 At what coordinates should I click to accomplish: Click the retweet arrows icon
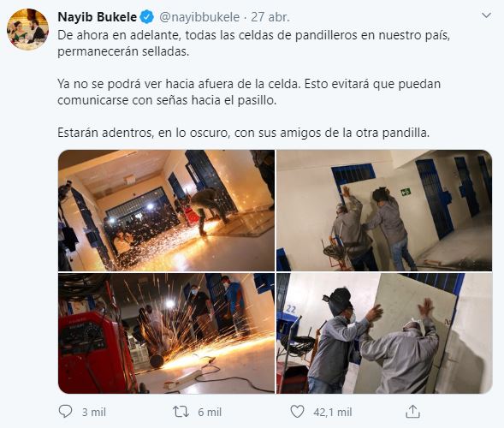(181, 412)
